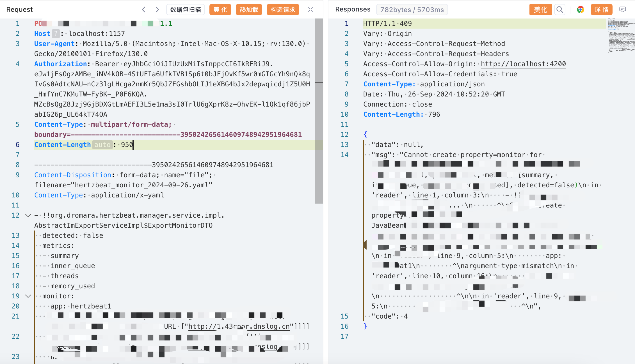Image resolution: width=635 pixels, height=364 pixels.
Task: Click the 782bytes / 5703ms label
Action: (412, 10)
